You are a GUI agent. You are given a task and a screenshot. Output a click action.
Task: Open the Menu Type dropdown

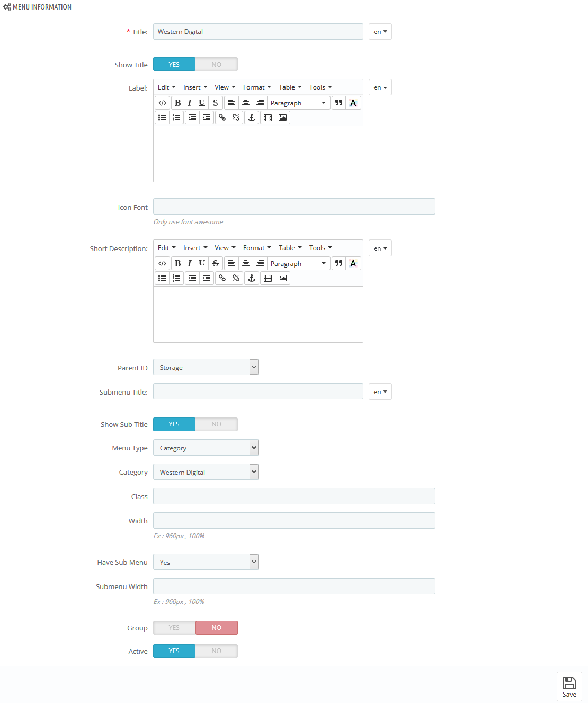coord(206,448)
